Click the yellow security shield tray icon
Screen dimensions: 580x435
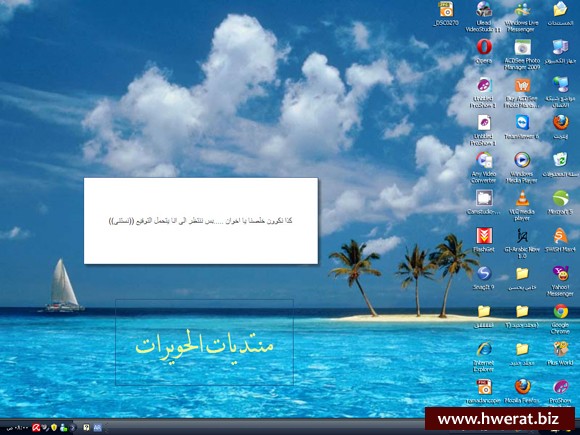pyautogui.click(x=54, y=428)
